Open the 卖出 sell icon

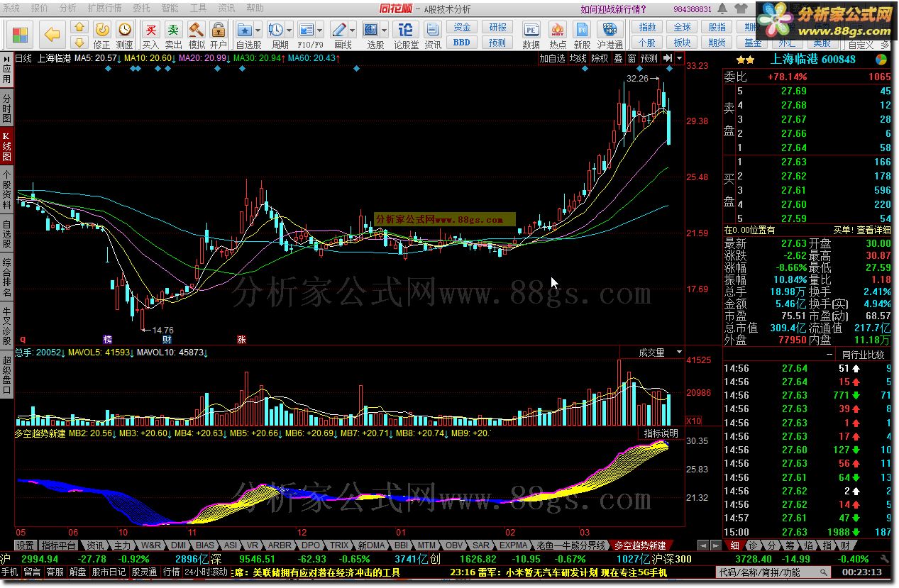point(173,30)
